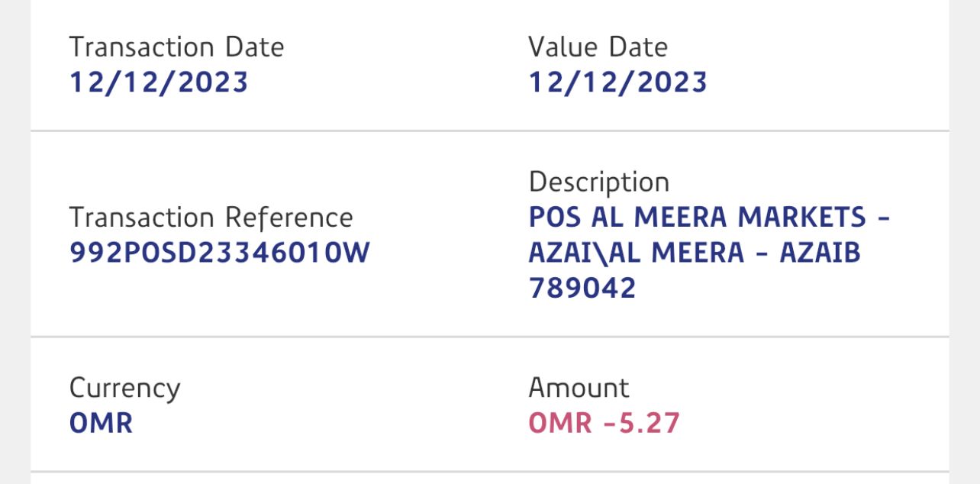Select reference number 992POSD23346010W

tap(219, 253)
